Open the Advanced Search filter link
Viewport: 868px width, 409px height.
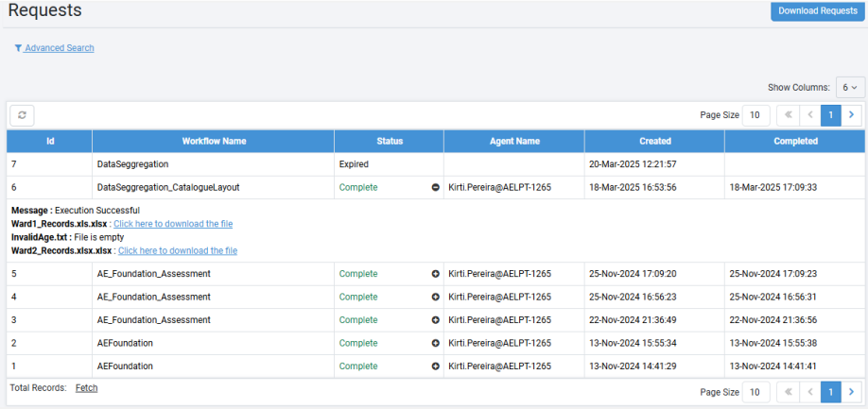pos(55,48)
